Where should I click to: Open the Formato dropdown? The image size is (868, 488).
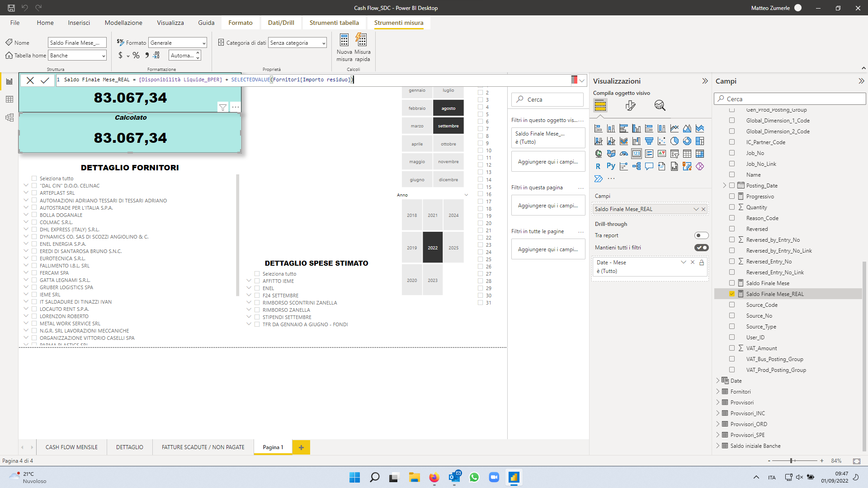tap(178, 43)
